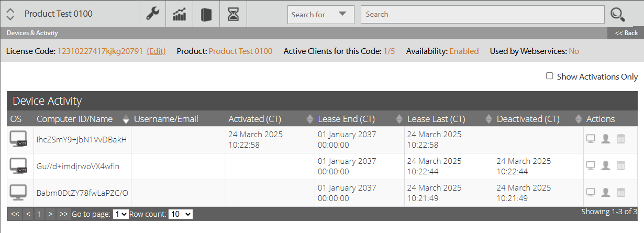Open the wrench settings tool
Viewport: 644px width, 233px height.
pyautogui.click(x=152, y=14)
